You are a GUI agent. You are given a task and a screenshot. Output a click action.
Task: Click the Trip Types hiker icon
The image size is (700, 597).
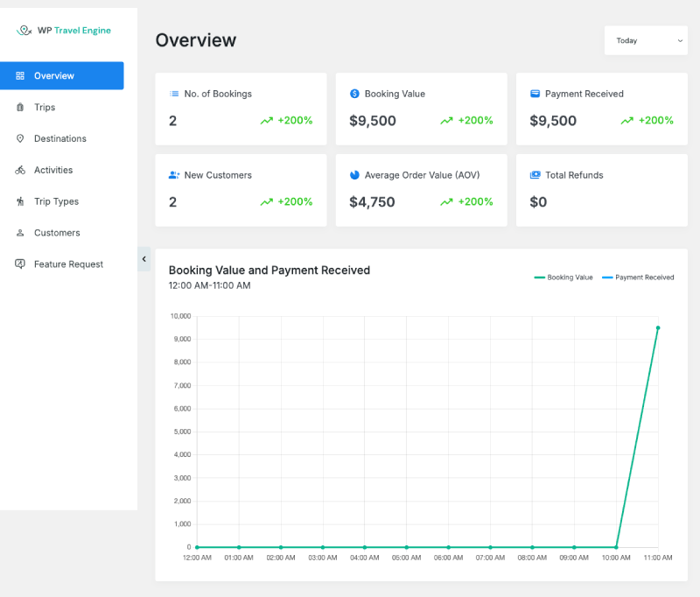click(x=20, y=201)
